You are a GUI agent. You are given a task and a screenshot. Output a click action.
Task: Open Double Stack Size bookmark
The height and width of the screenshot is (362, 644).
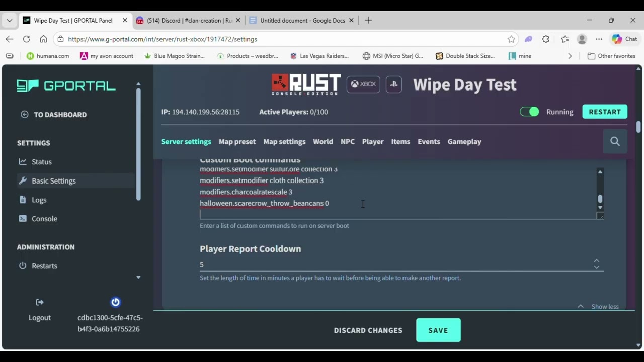click(x=465, y=56)
